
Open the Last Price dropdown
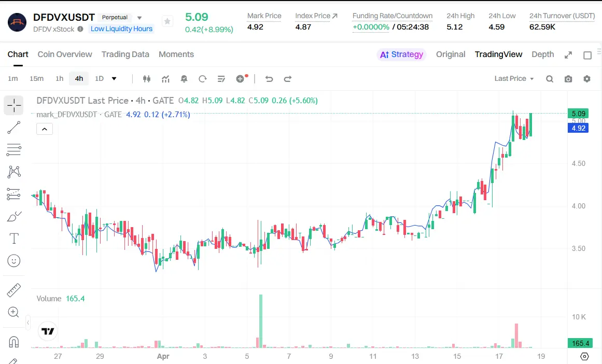514,79
